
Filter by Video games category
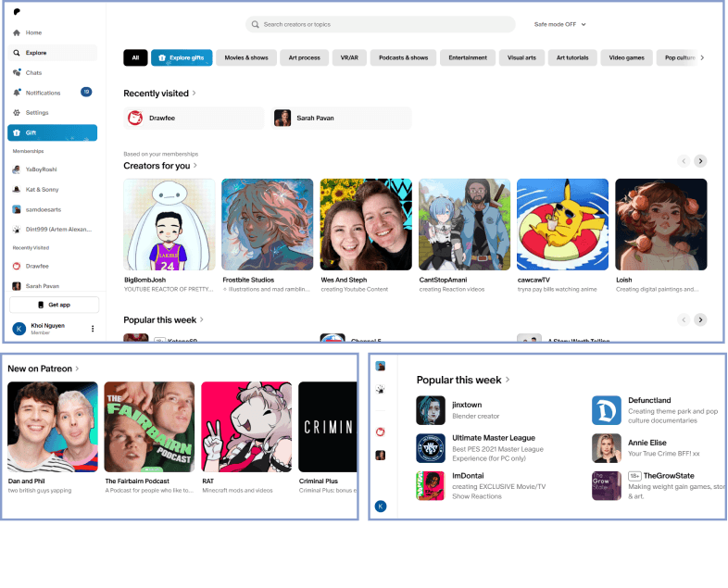coord(627,58)
